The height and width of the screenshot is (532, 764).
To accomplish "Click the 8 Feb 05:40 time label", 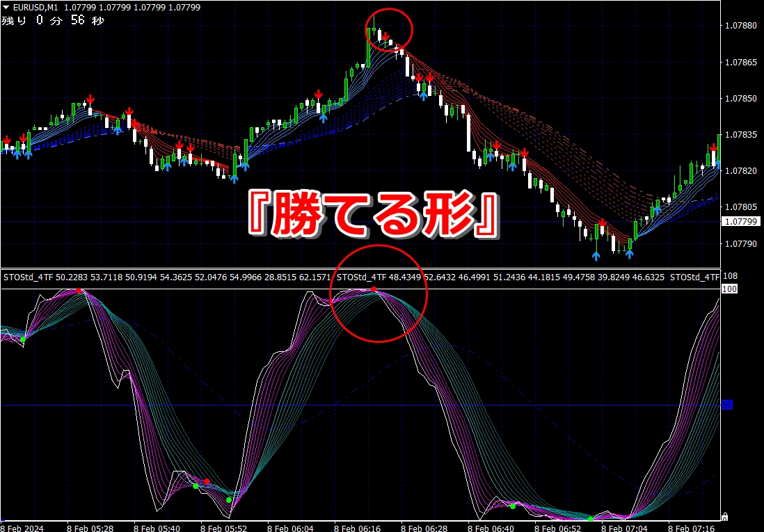I will (x=158, y=528).
